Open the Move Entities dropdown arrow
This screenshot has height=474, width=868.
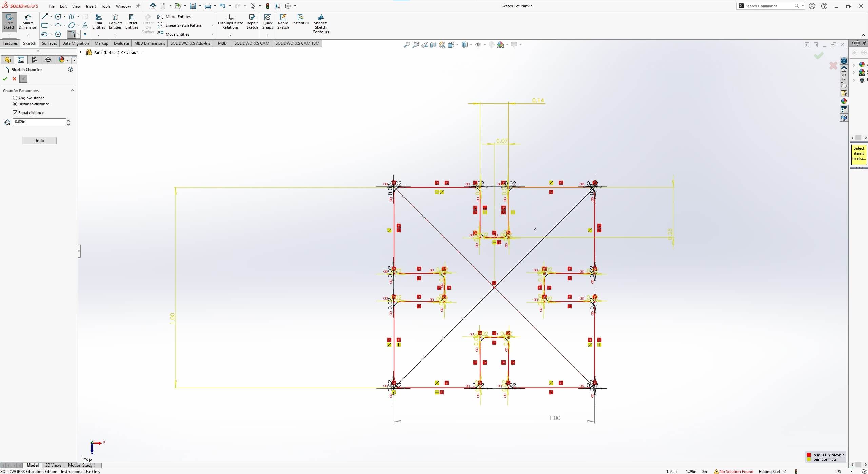213,34
